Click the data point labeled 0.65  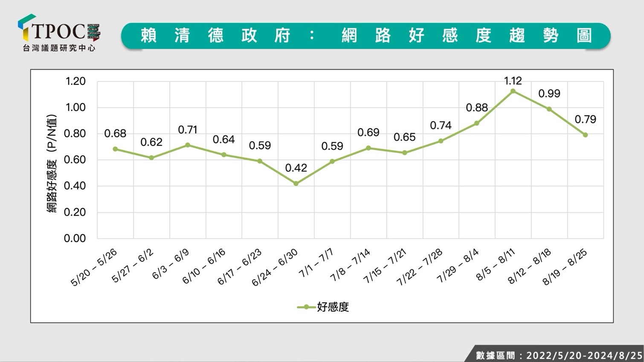tap(405, 153)
